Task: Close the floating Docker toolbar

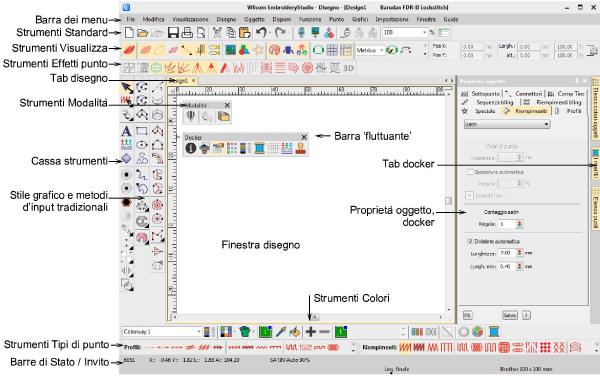Action: point(304,137)
